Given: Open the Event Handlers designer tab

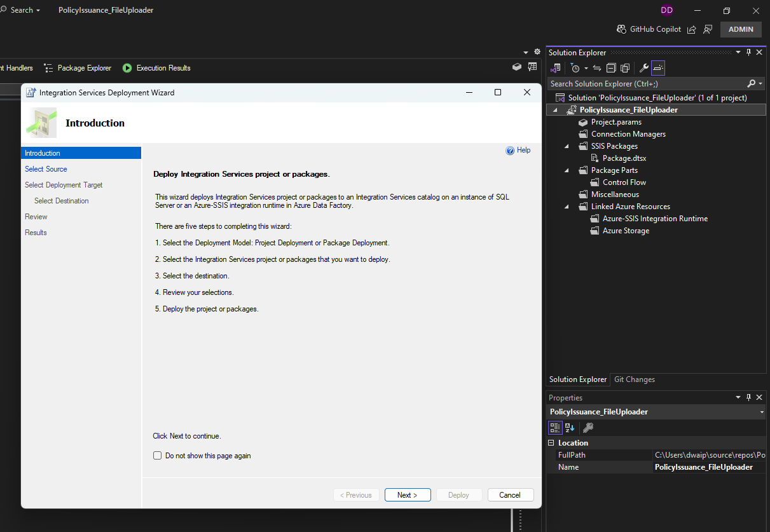Looking at the screenshot, I should 17,68.
